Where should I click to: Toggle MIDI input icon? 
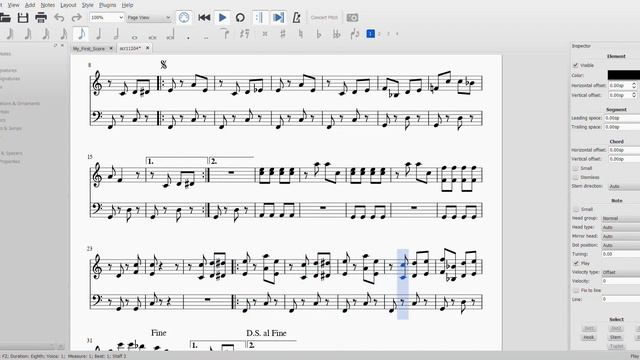[x=184, y=18]
